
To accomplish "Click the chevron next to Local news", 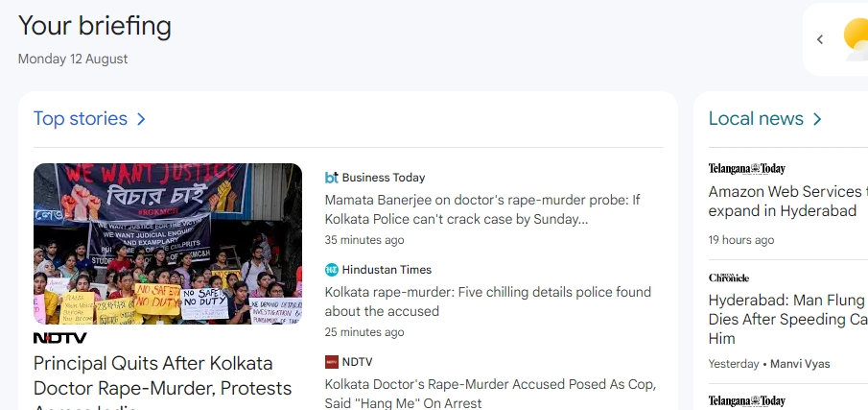I will [817, 119].
